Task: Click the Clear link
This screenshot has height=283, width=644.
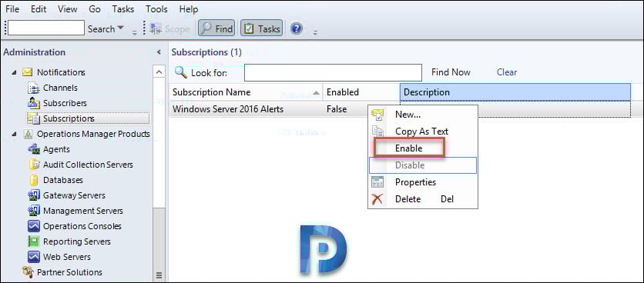Action: click(507, 72)
